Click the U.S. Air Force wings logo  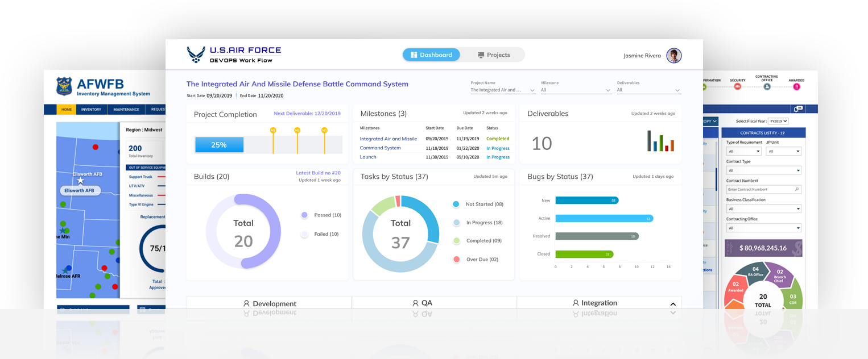[x=196, y=55]
